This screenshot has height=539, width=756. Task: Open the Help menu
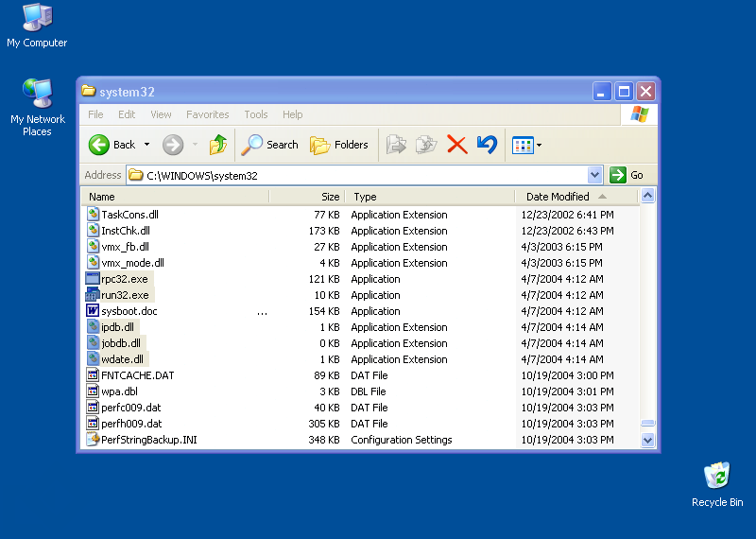point(292,114)
